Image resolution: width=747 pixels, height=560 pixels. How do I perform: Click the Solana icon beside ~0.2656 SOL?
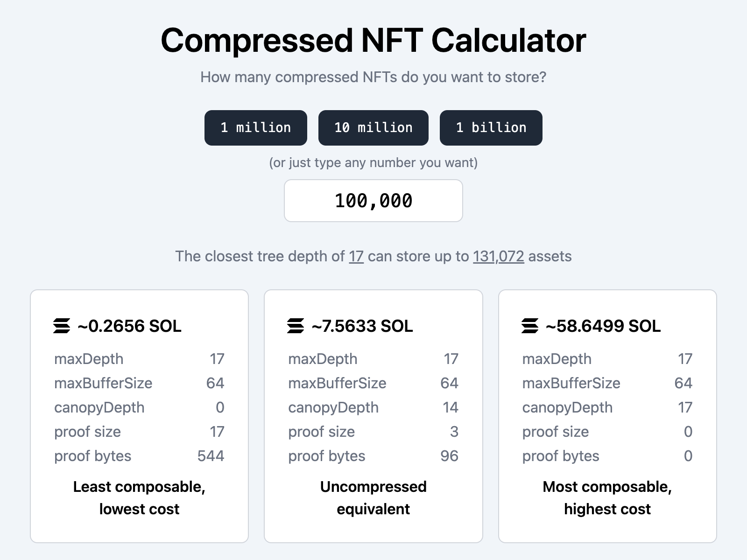[x=62, y=326]
